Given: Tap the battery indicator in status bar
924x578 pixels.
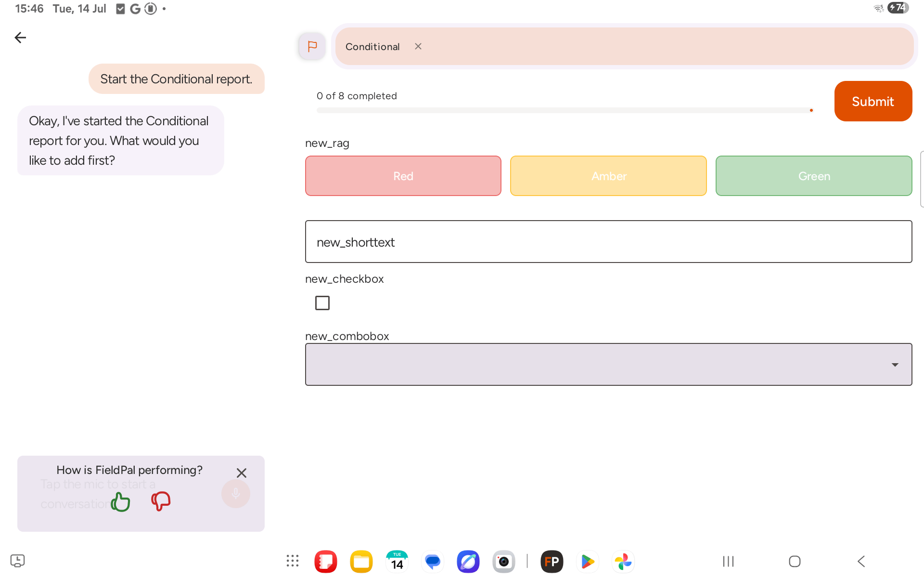Looking at the screenshot, I should point(898,8).
